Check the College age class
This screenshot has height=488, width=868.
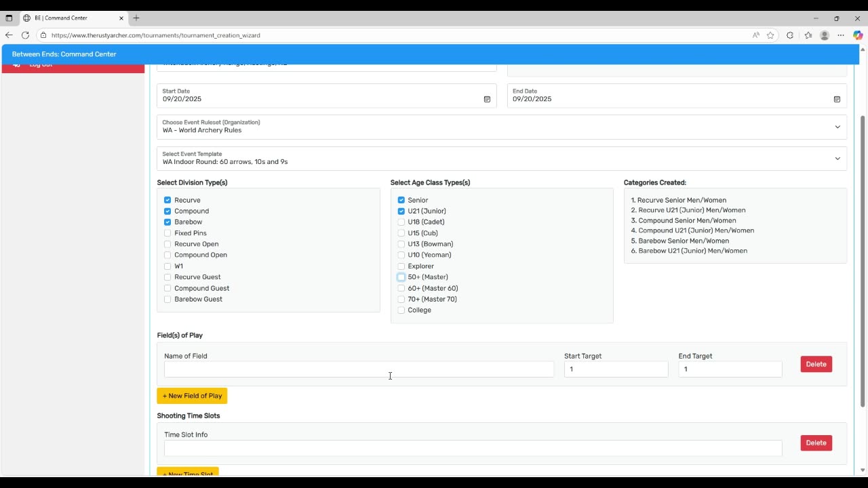(401, 310)
